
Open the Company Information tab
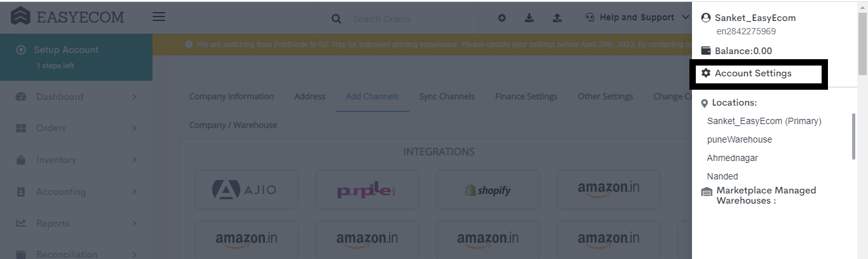(231, 96)
